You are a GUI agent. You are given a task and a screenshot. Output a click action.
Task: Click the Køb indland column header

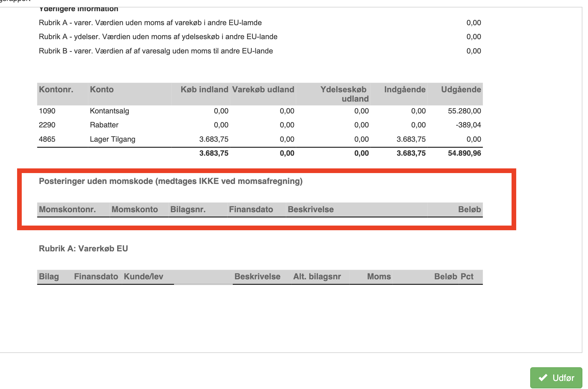204,89
